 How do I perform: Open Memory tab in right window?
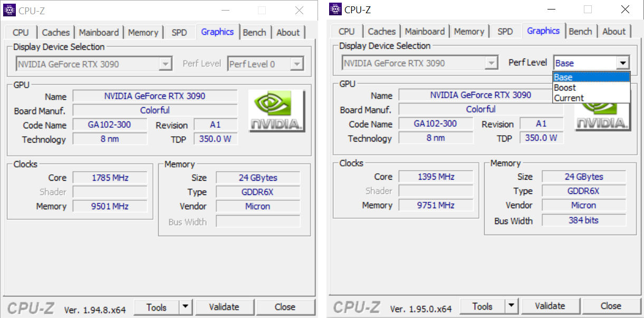tap(469, 31)
